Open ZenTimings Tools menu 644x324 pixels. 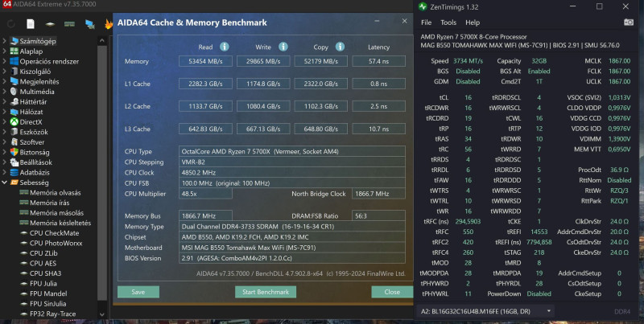[448, 23]
